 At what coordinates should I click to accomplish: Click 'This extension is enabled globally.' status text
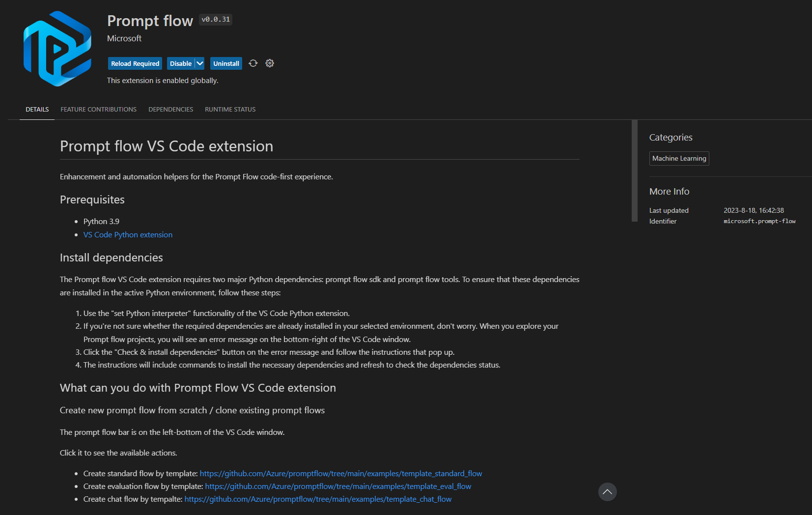pos(163,81)
